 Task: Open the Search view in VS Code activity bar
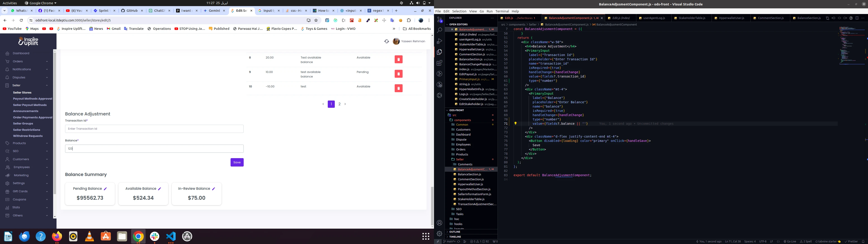point(439,30)
